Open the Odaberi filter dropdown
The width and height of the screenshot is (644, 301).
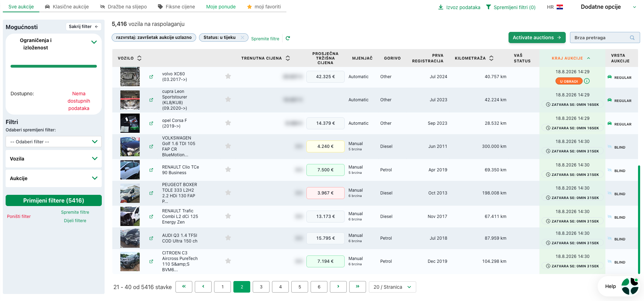pos(54,142)
